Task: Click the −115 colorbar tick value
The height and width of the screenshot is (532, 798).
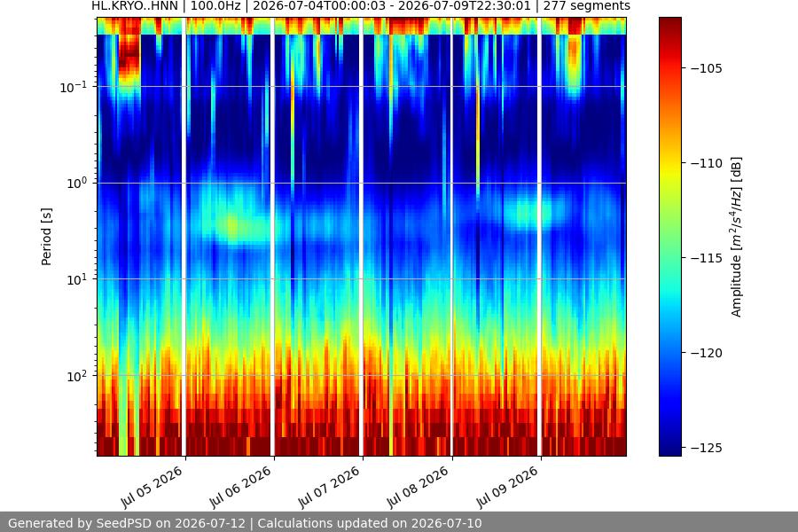Action: (707, 258)
